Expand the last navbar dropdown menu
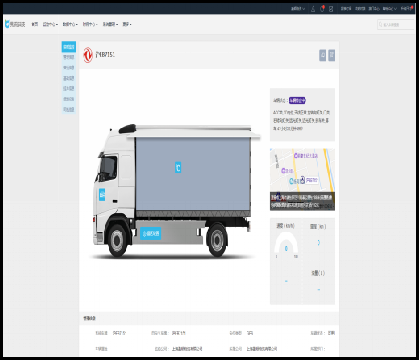Screen dimensions: 420x361 point(127,24)
